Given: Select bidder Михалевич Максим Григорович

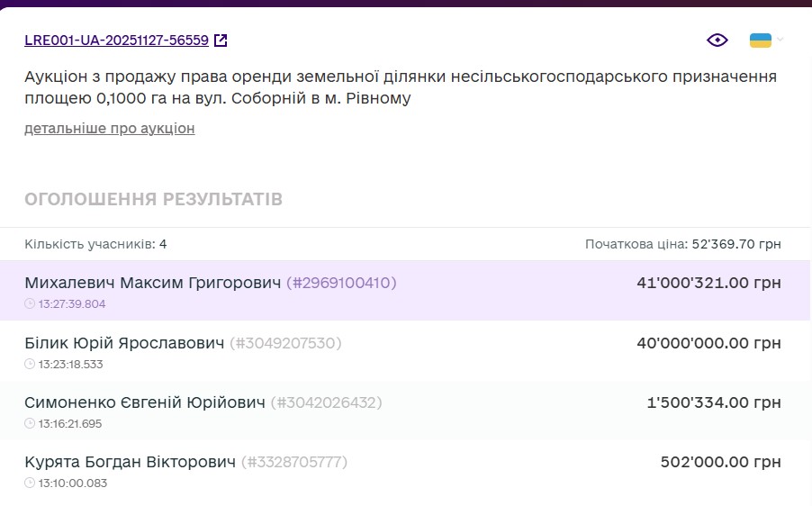Looking at the screenshot, I should click(x=153, y=283).
